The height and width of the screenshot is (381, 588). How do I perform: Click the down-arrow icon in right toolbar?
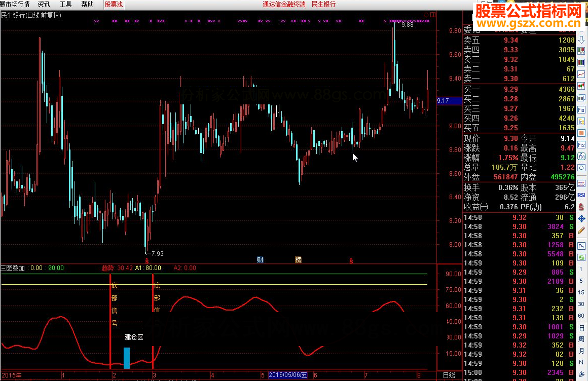(581, 40)
